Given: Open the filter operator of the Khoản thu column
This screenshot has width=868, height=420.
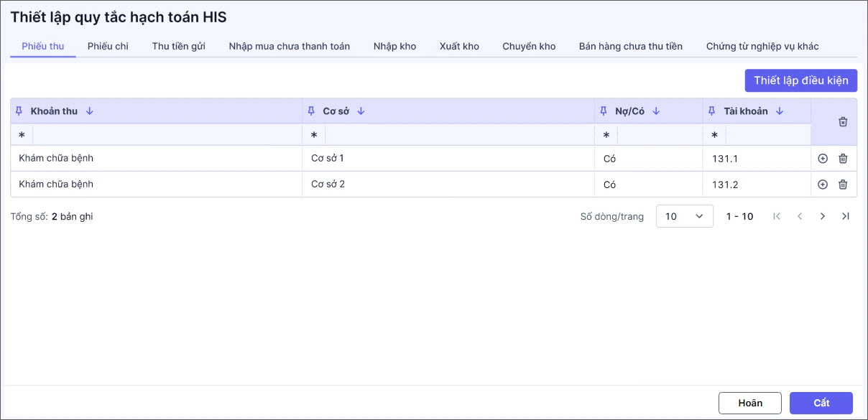Looking at the screenshot, I should (22, 135).
